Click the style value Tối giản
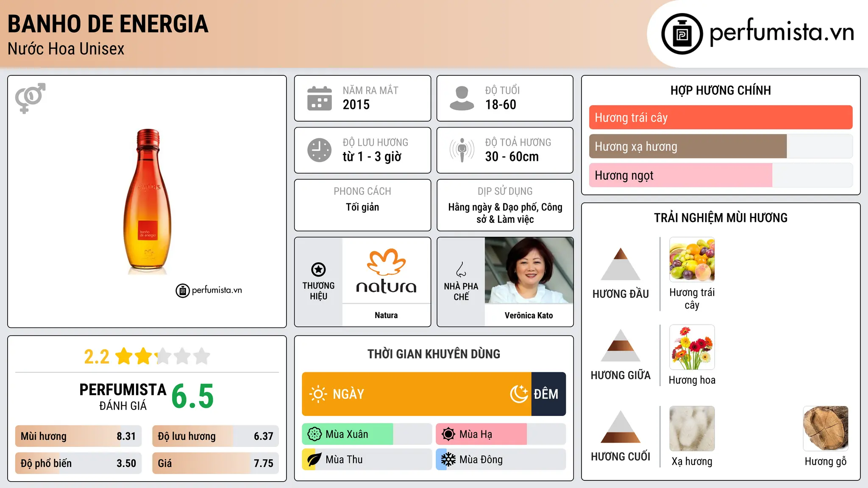The image size is (868, 488). (x=362, y=207)
